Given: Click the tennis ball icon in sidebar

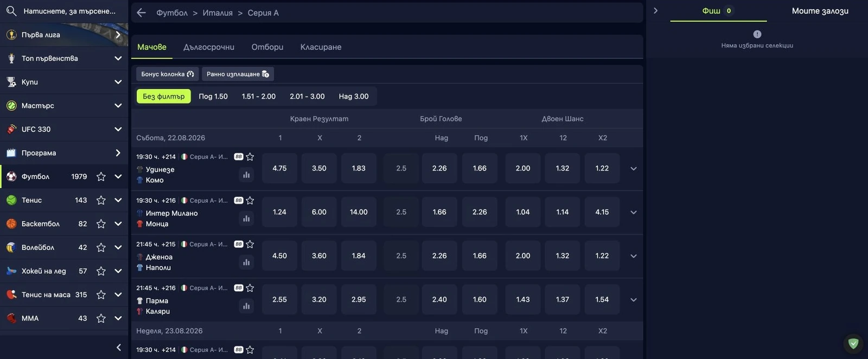Looking at the screenshot, I should point(11,200).
